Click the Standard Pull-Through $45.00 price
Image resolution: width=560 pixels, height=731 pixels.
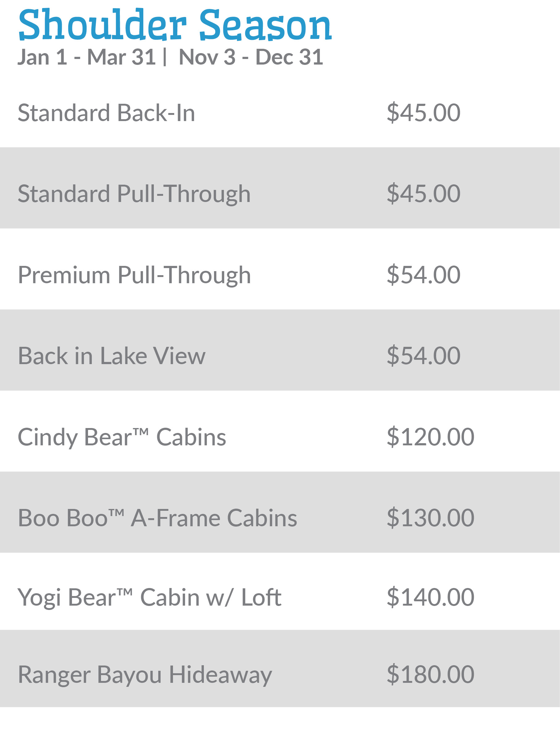(423, 194)
